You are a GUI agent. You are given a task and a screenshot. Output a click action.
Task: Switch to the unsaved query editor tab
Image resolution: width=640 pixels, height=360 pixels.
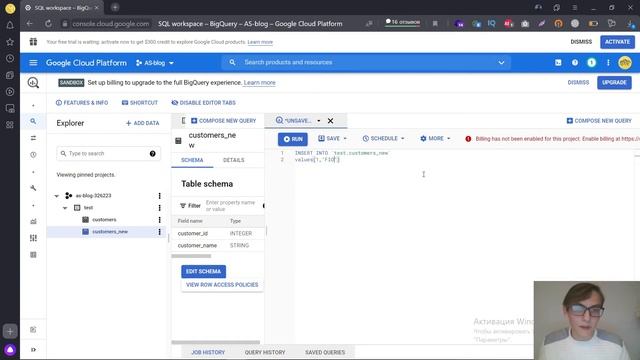[293, 120]
